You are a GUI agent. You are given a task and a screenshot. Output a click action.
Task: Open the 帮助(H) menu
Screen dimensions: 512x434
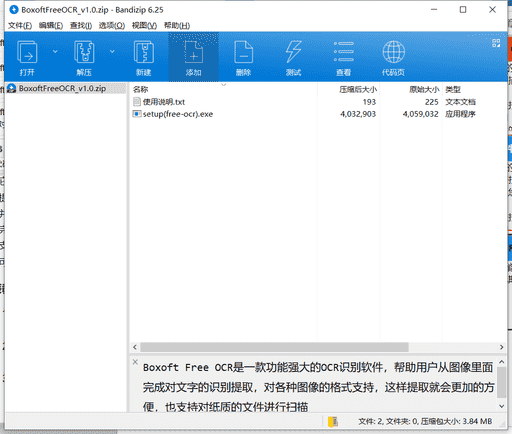click(x=177, y=25)
